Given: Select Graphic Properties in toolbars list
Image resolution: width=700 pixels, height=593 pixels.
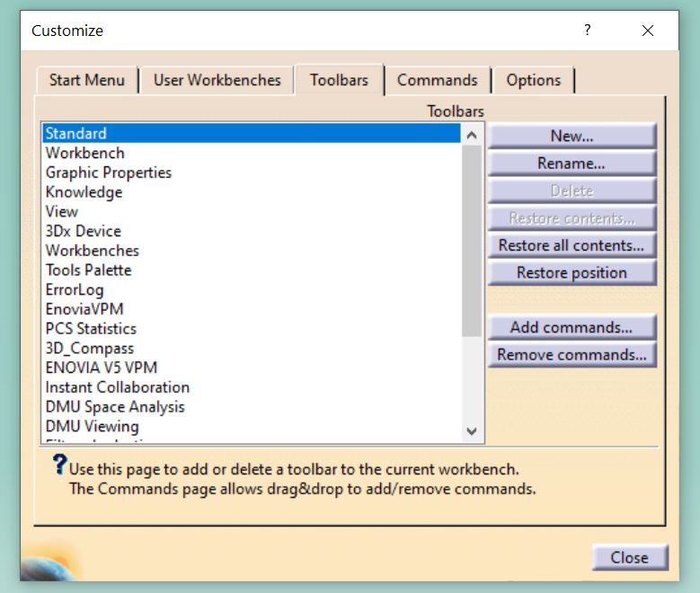Looking at the screenshot, I should 108,173.
